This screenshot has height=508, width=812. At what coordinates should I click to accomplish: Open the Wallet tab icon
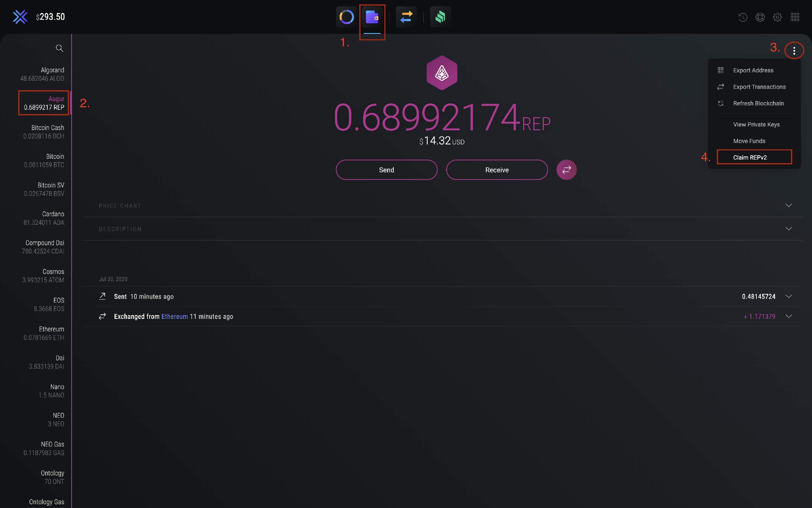tap(372, 17)
